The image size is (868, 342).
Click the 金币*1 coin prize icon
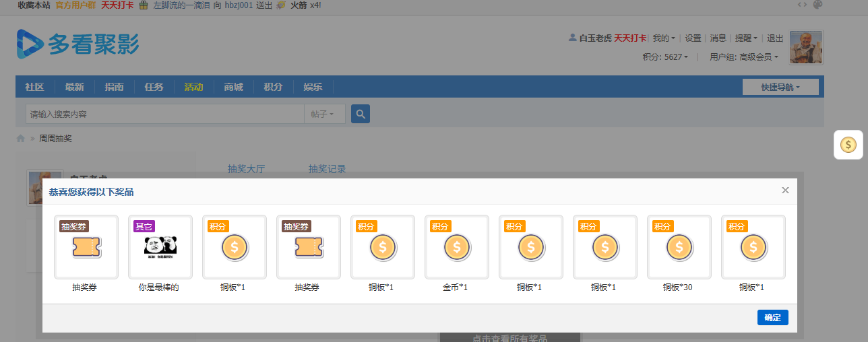[456, 246]
